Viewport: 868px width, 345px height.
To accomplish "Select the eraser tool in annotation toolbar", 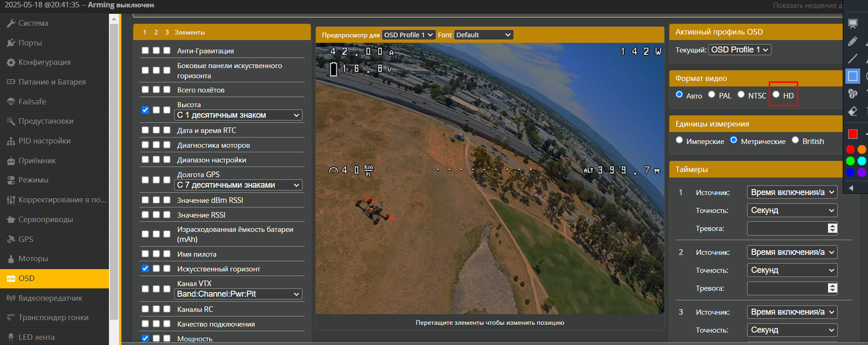I will tap(852, 111).
